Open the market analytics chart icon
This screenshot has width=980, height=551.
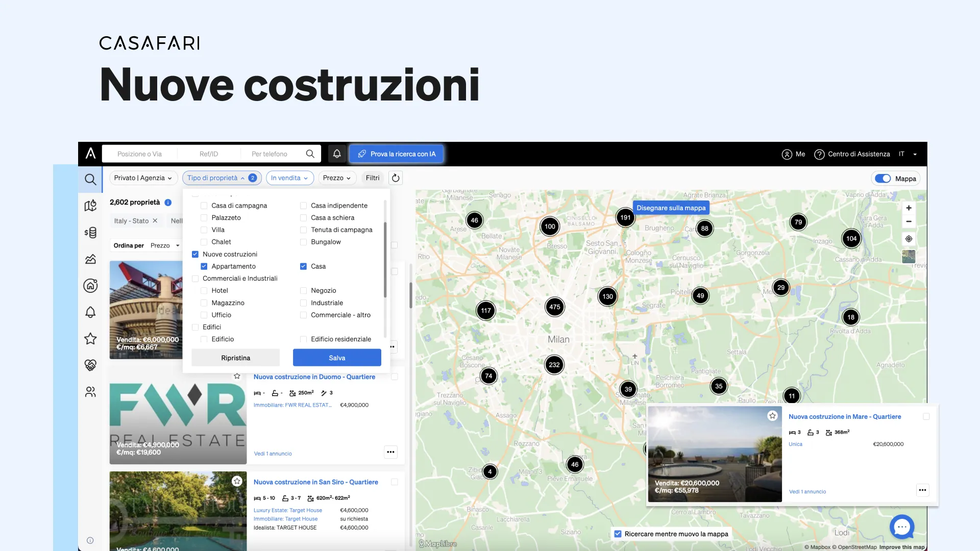tap(90, 259)
